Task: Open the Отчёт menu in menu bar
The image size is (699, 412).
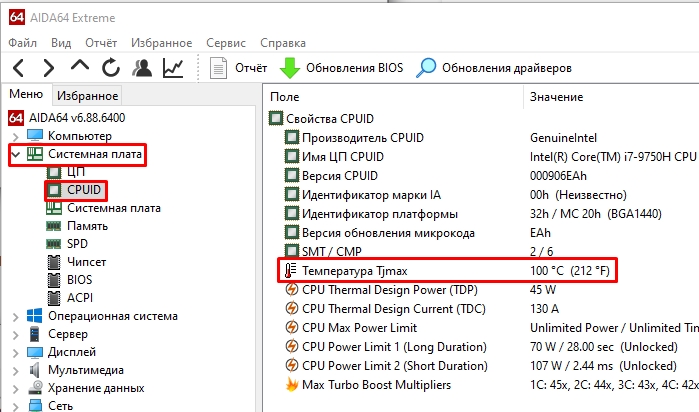Action: tap(101, 43)
